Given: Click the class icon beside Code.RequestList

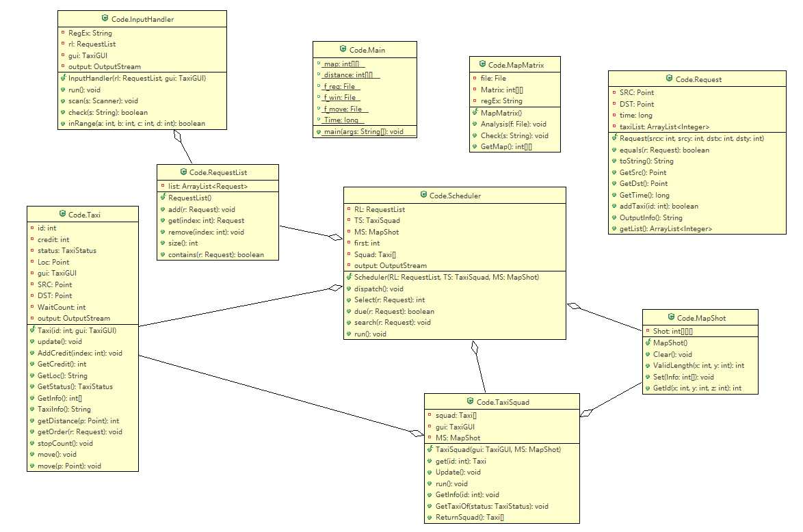Looking at the screenshot, I should tap(183, 172).
